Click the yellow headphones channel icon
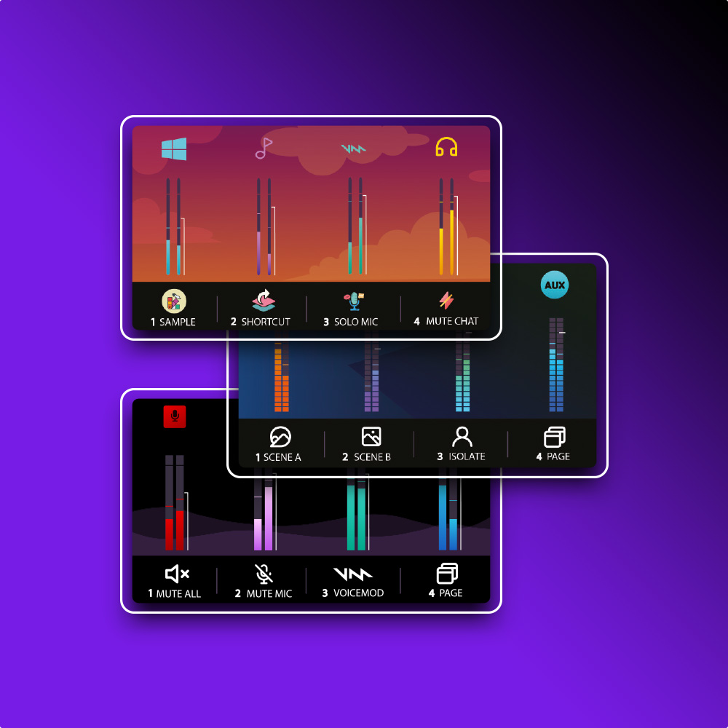 (446, 148)
